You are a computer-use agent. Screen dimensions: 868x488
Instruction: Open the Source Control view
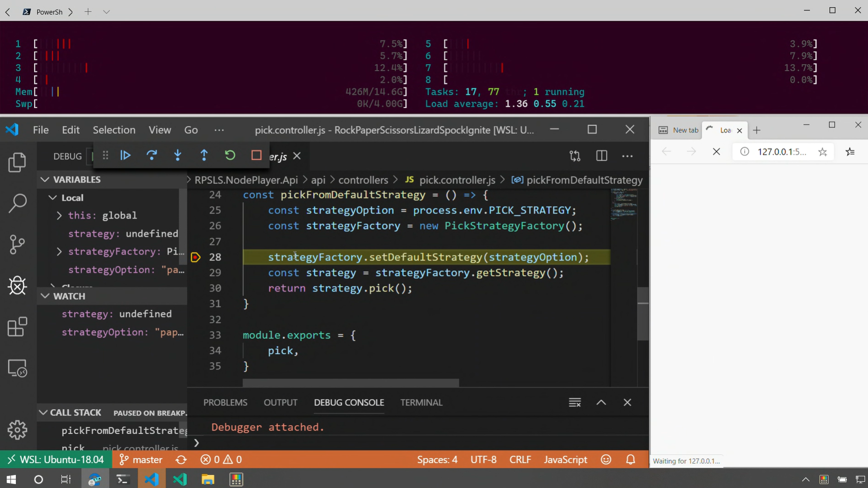[x=18, y=244]
